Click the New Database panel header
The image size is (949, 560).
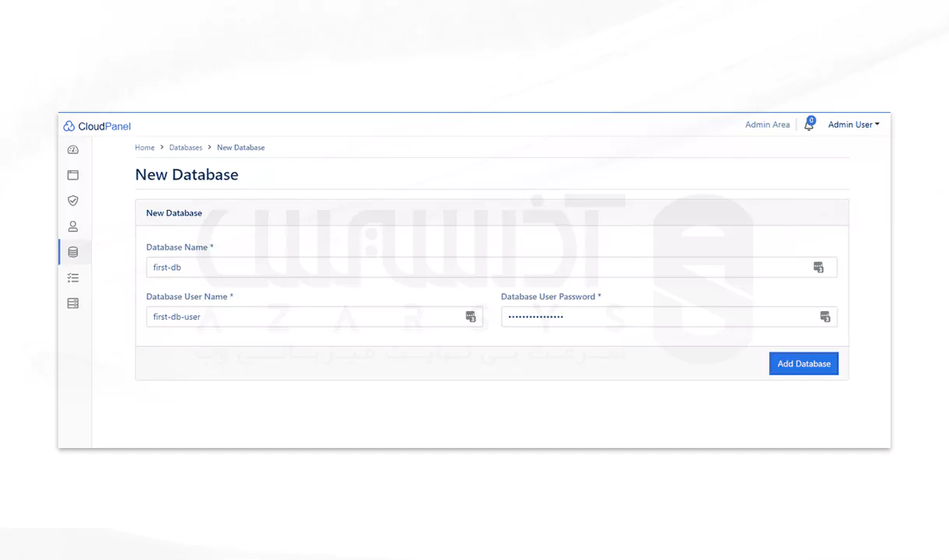click(492, 213)
